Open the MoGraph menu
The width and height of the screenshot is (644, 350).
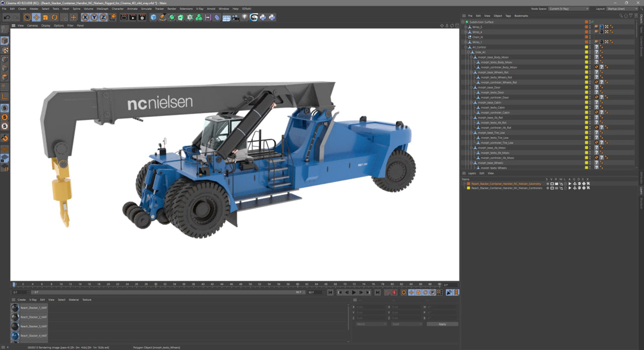click(102, 9)
